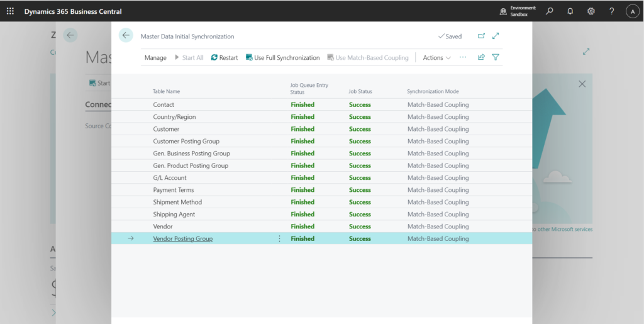Expand the Actions dropdown

[x=436, y=57]
